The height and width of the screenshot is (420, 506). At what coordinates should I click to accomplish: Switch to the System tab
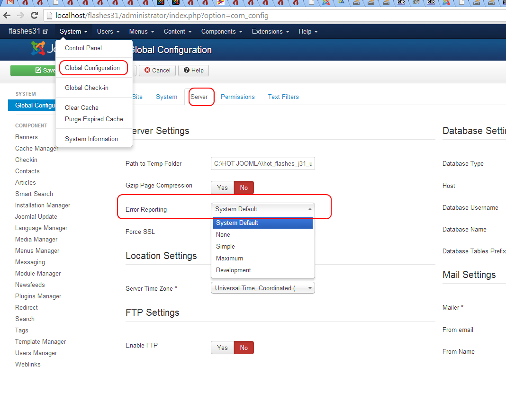(x=166, y=97)
